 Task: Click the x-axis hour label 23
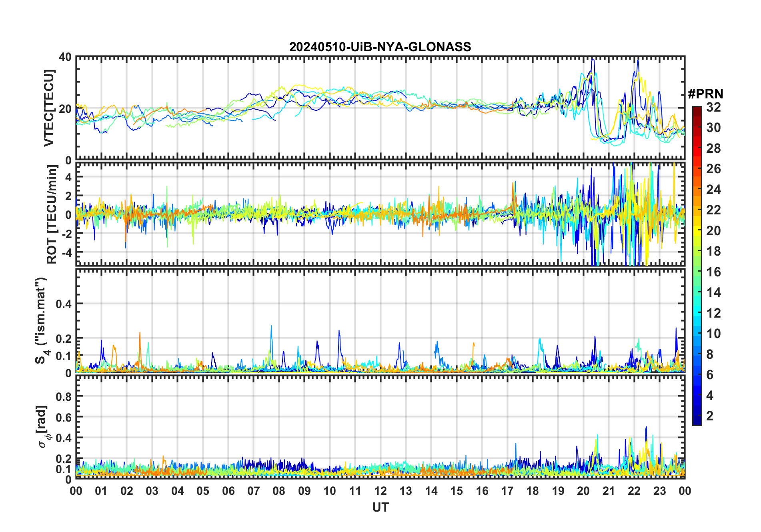point(660,491)
